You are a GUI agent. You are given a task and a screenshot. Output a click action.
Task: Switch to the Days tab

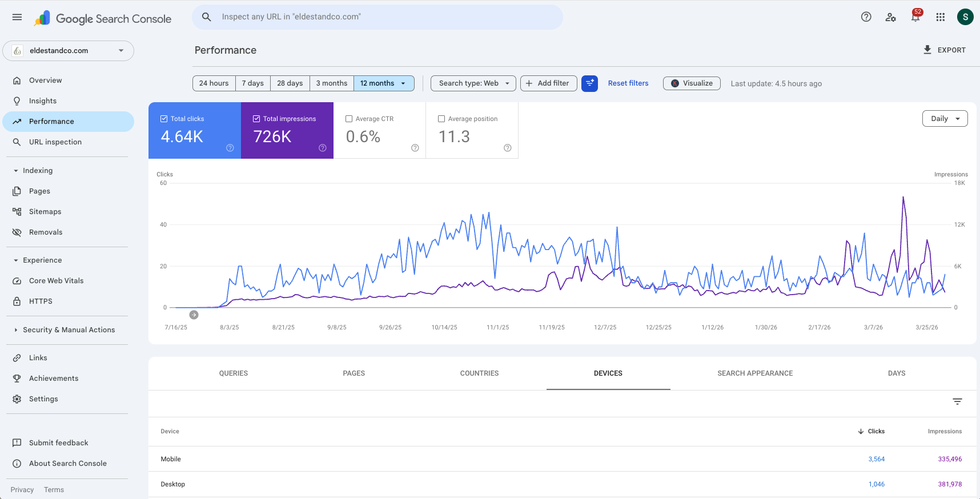point(897,373)
